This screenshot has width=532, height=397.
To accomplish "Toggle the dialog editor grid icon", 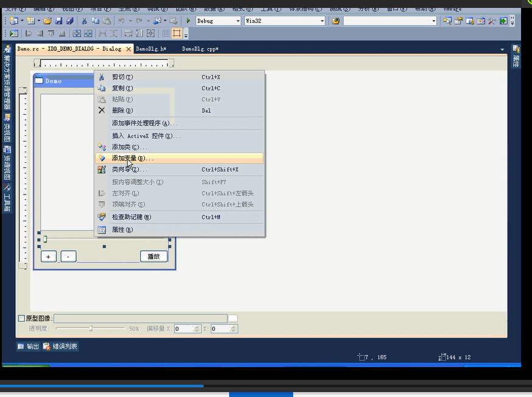I will click(166, 34).
